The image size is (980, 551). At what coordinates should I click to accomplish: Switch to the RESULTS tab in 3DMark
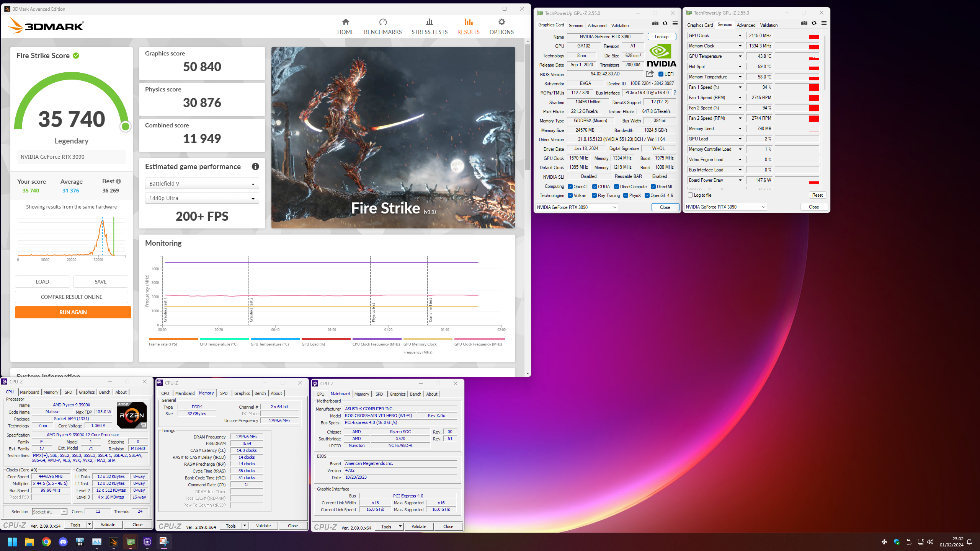pos(468,26)
